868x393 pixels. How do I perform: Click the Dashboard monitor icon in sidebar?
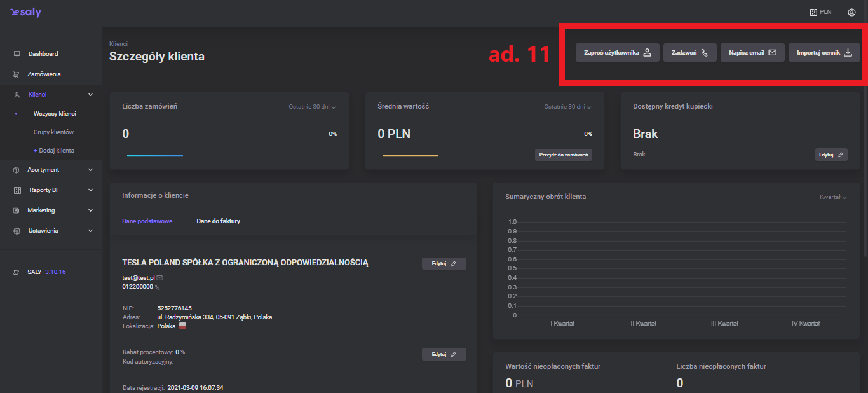[17, 54]
